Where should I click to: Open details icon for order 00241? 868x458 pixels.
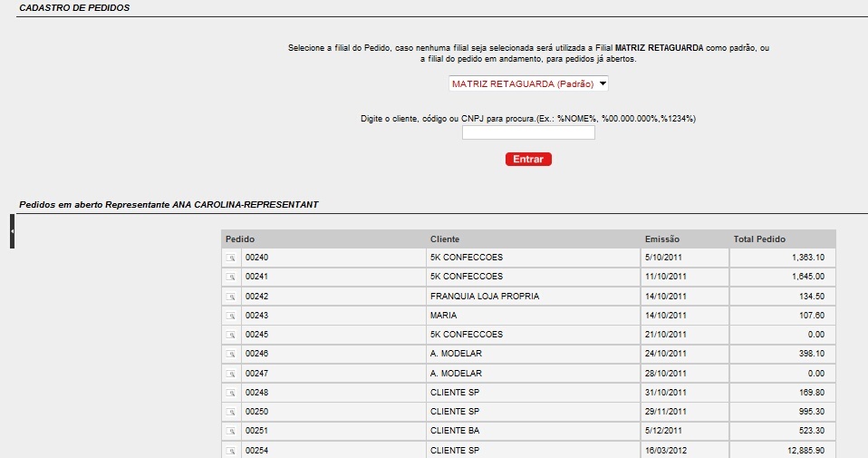pyautogui.click(x=231, y=277)
